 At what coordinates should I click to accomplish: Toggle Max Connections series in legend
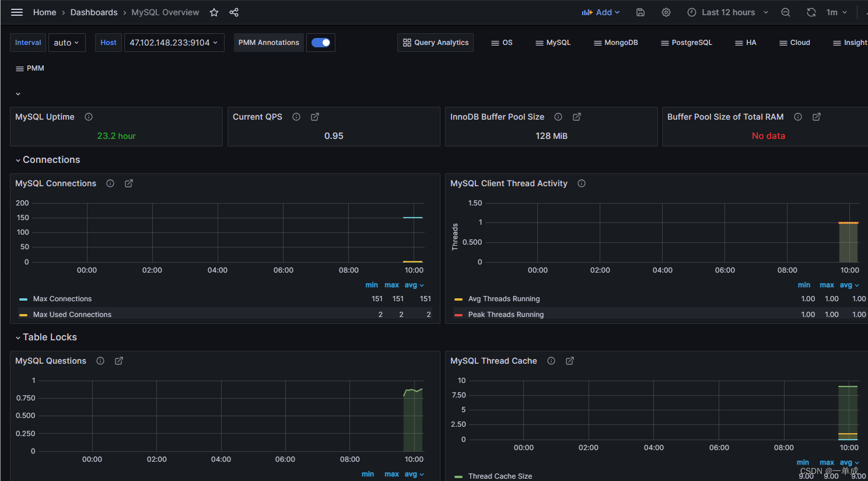(62, 299)
